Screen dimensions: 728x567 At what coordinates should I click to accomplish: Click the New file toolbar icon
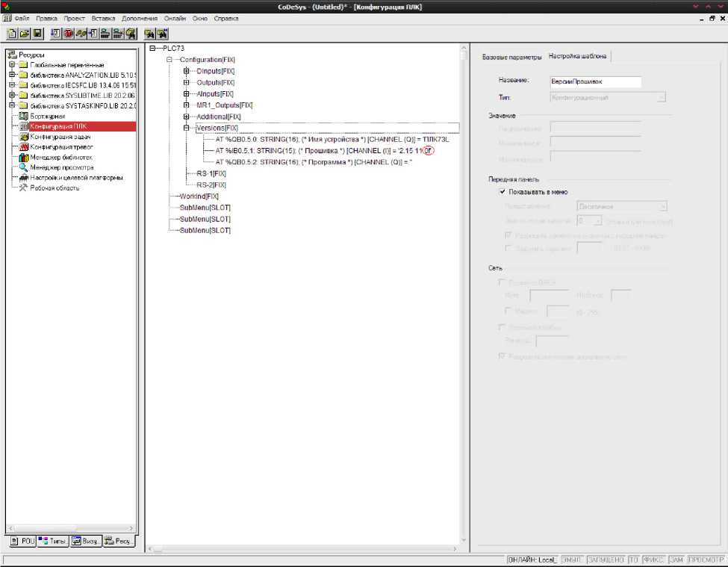13,34
